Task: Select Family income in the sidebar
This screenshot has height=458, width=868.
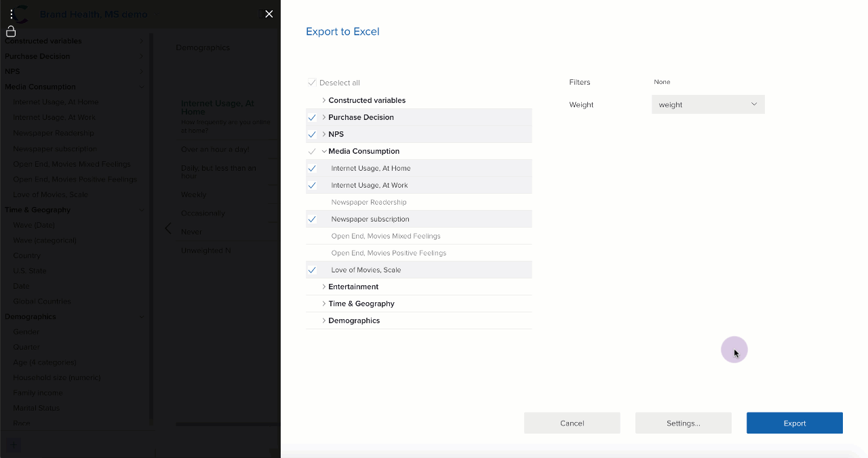Action: pyautogui.click(x=38, y=393)
